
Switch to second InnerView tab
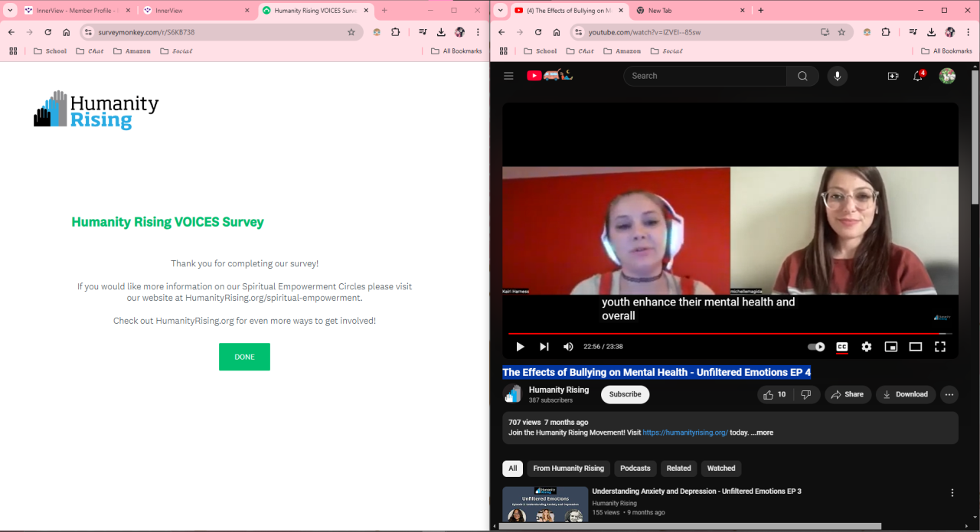[x=197, y=11]
